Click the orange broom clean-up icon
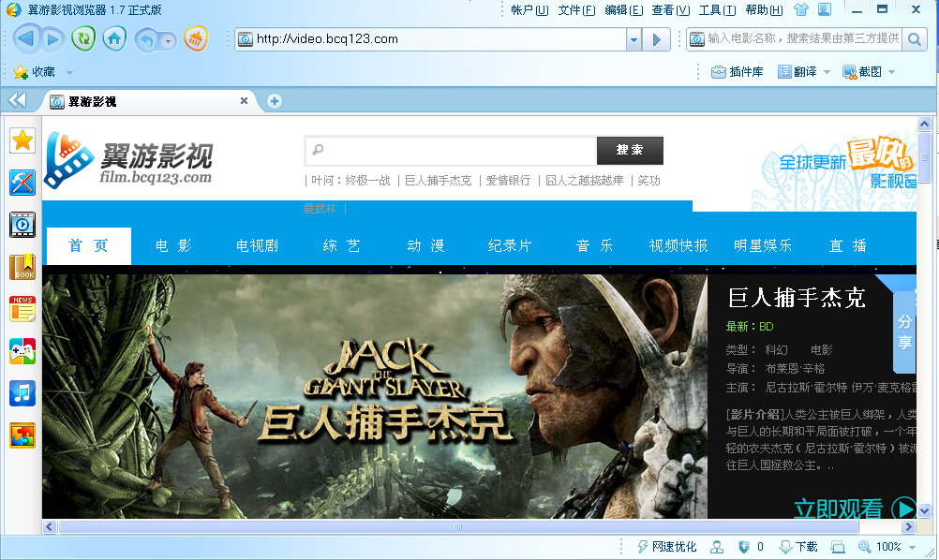939x560 pixels. 196,39
